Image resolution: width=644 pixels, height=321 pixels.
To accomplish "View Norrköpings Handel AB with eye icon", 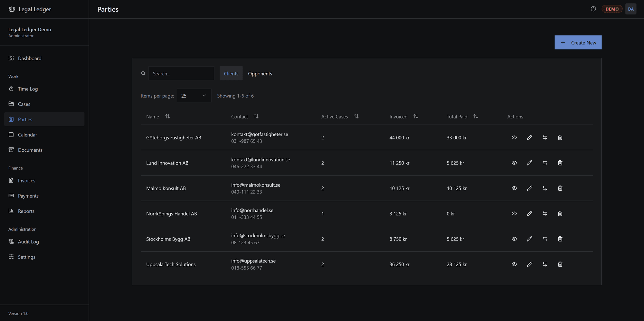I will [x=514, y=213].
